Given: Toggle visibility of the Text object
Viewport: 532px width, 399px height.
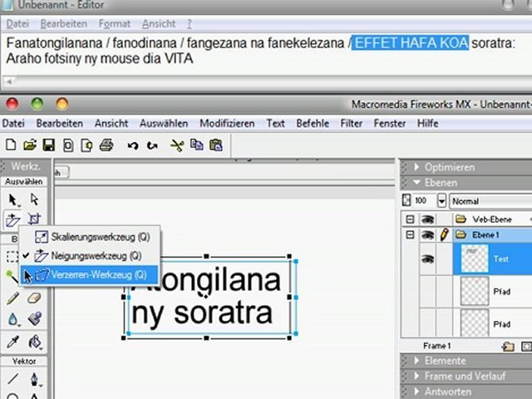Looking at the screenshot, I should tap(427, 259).
